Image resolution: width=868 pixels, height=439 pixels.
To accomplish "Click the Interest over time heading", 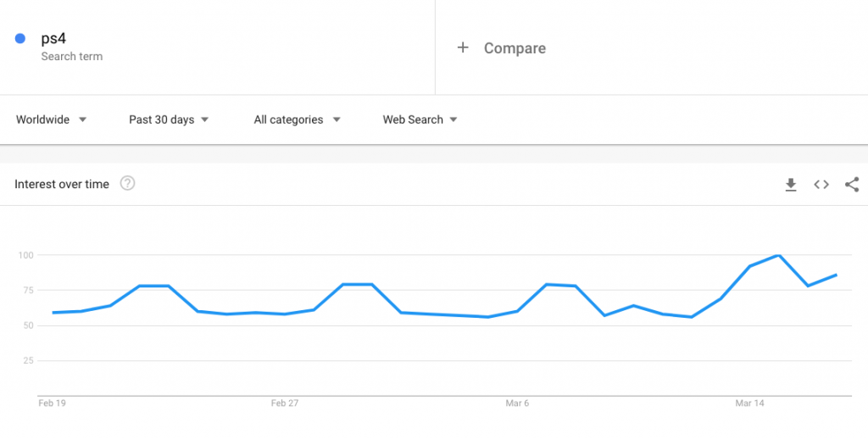I will (x=62, y=184).
